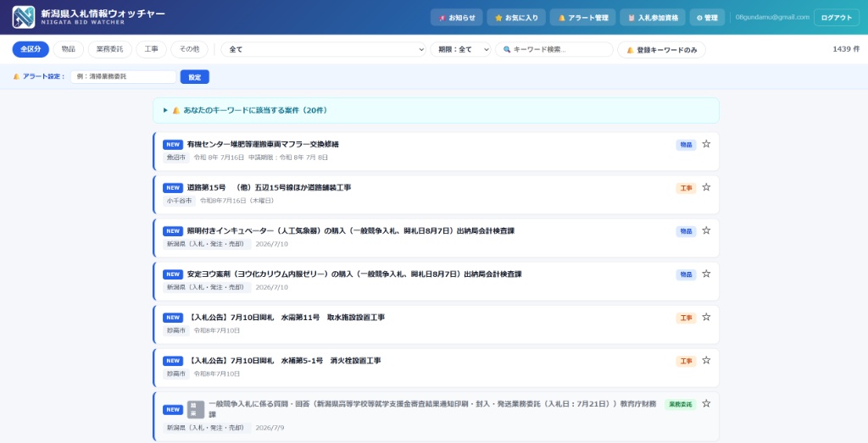Open 有機センター堆肥等運搬車両マフラー交換修繕 listing

click(263, 144)
